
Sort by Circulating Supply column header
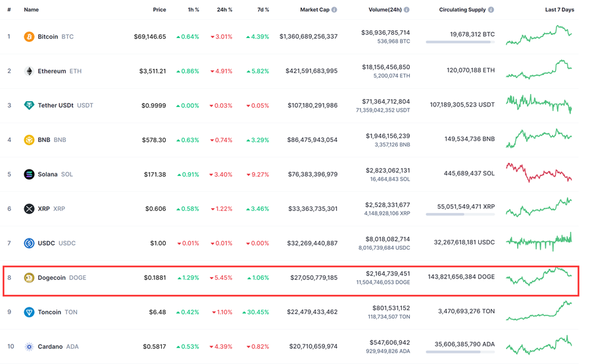click(462, 10)
